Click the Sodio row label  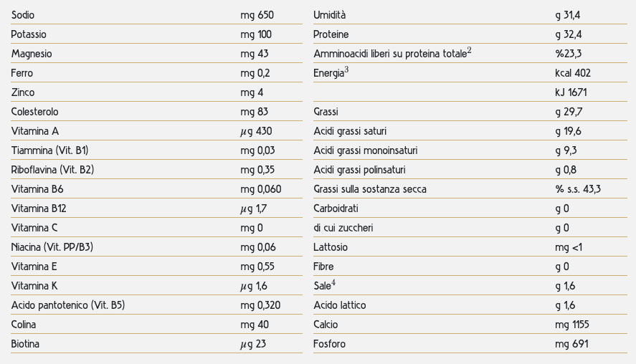click(23, 15)
